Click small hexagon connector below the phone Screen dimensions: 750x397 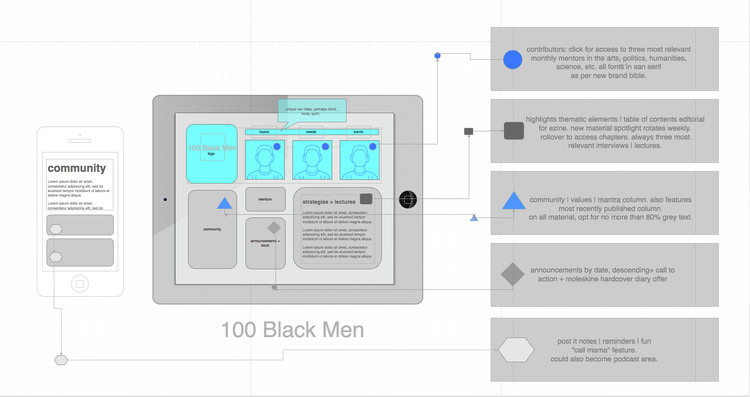pos(61,360)
